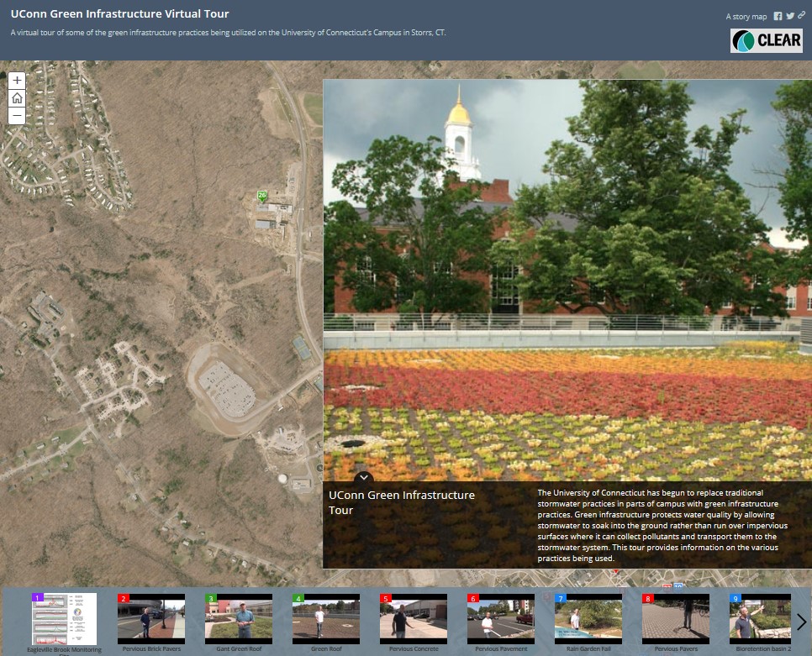Open the 'A story map' link
This screenshot has width=812, height=656.
[746, 17]
